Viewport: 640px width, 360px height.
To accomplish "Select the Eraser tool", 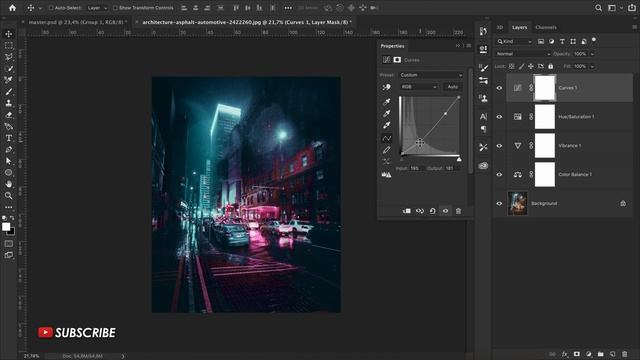I will 9,115.
